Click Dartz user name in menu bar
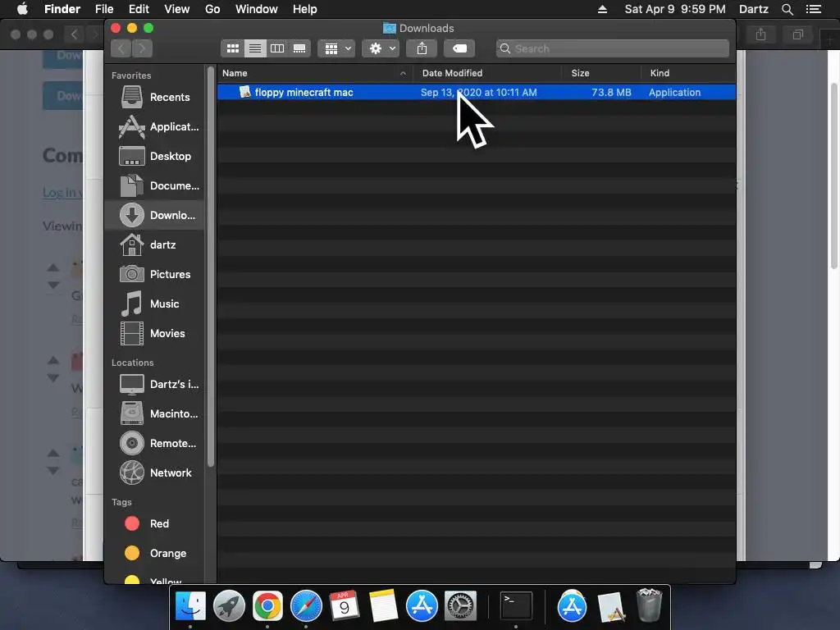This screenshot has width=840, height=630. point(753,9)
